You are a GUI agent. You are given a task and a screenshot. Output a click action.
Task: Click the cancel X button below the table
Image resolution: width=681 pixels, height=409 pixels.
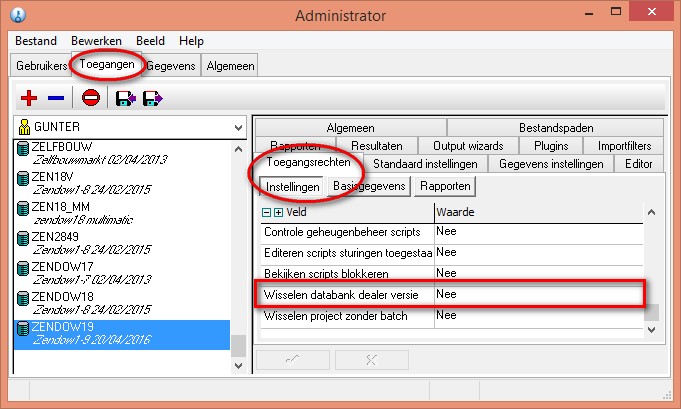pos(371,360)
